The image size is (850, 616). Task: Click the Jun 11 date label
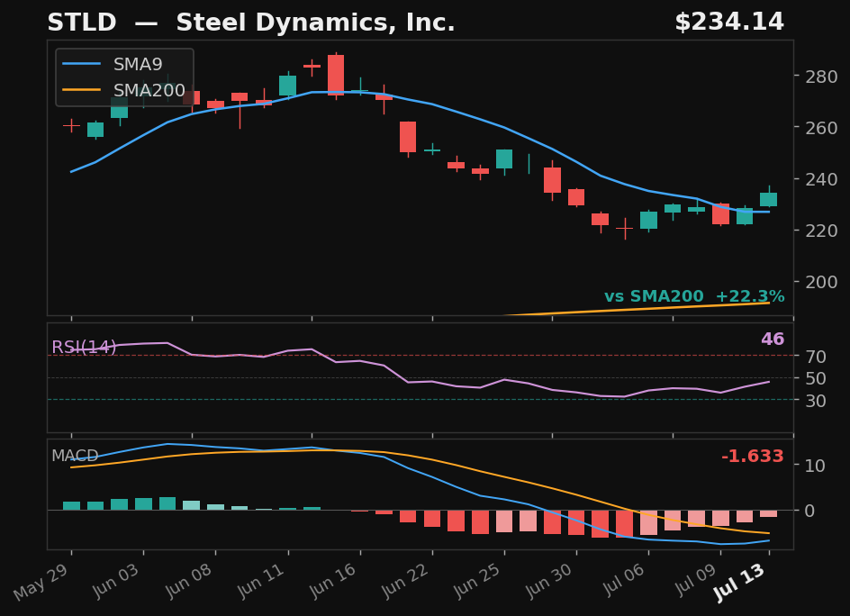click(x=260, y=580)
